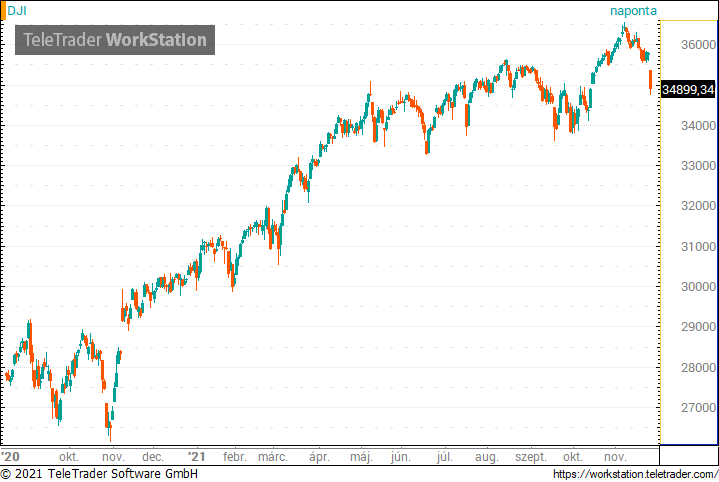Click the 'aug.' month label
The image size is (719, 482).
tap(486, 457)
